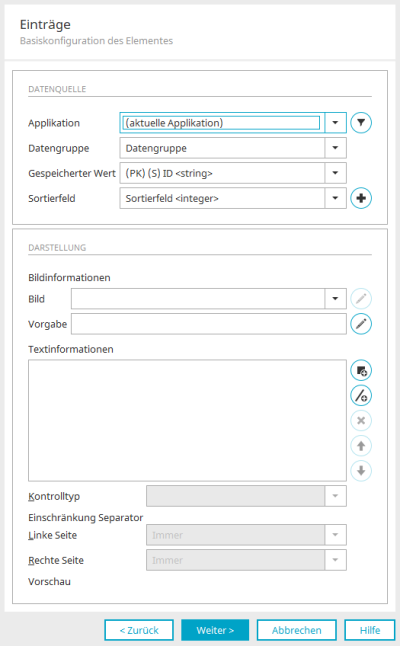Click the move down arrow icon
The width and height of the screenshot is (400, 646).
tap(361, 471)
